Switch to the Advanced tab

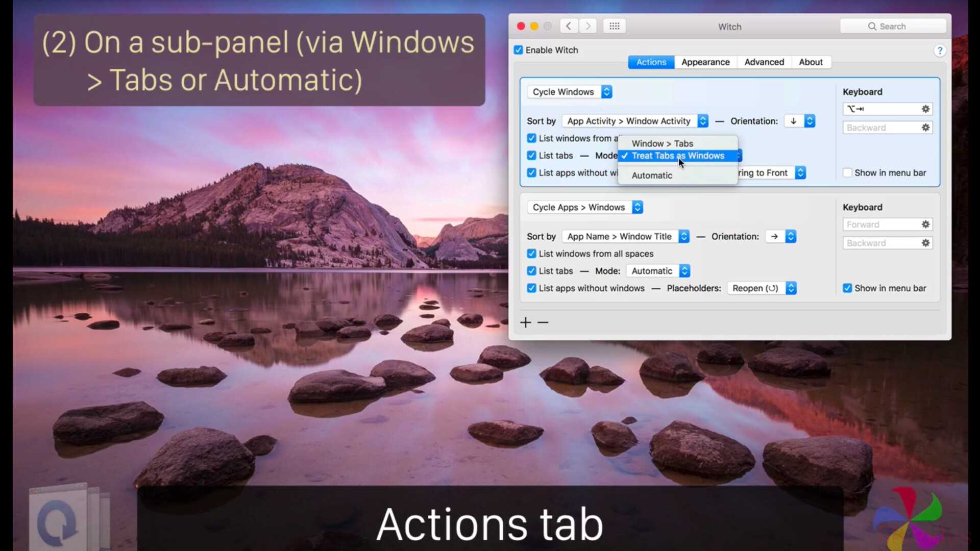point(764,62)
